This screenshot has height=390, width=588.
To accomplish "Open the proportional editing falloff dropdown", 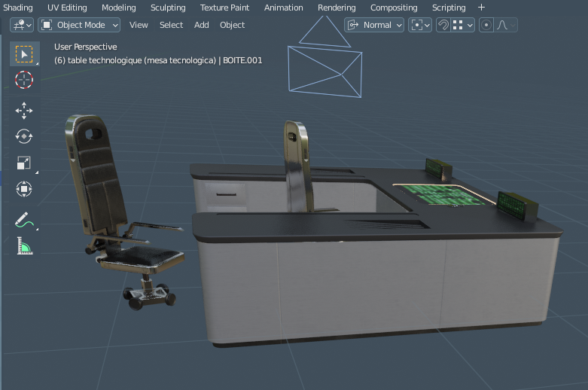I will coord(506,25).
